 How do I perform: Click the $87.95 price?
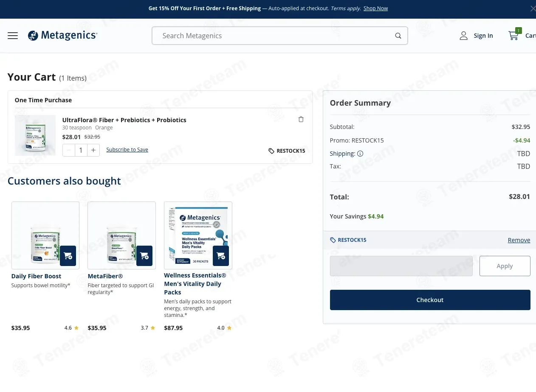[x=173, y=328]
